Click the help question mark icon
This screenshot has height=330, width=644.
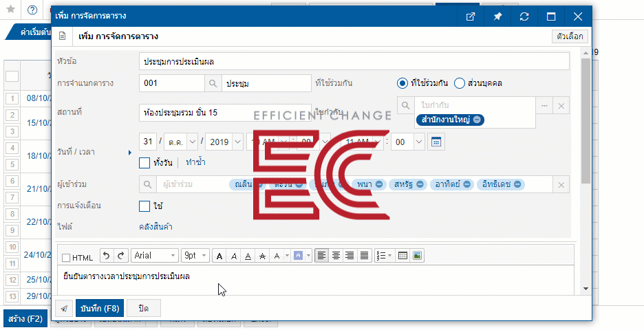[x=32, y=10]
